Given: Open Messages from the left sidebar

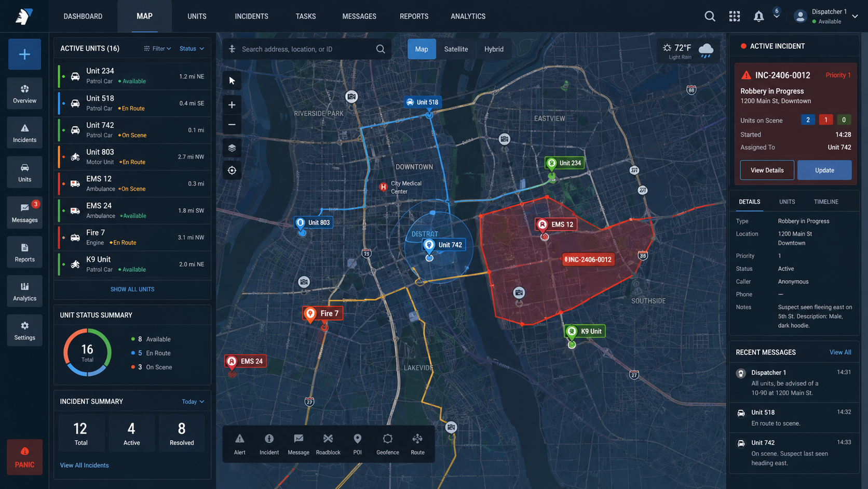Looking at the screenshot, I should click(x=24, y=212).
